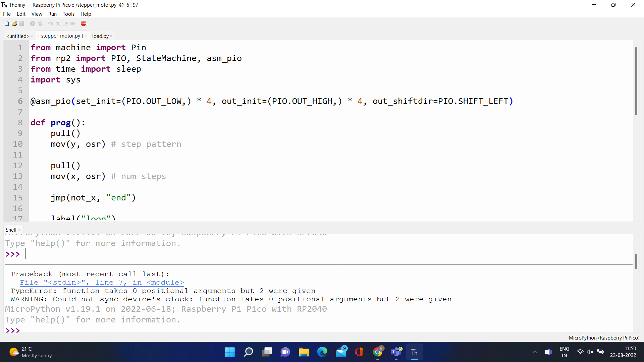Viewport: 644px width, 362px height.
Task: Select the stepper_motor.py tab
Action: pos(61,35)
